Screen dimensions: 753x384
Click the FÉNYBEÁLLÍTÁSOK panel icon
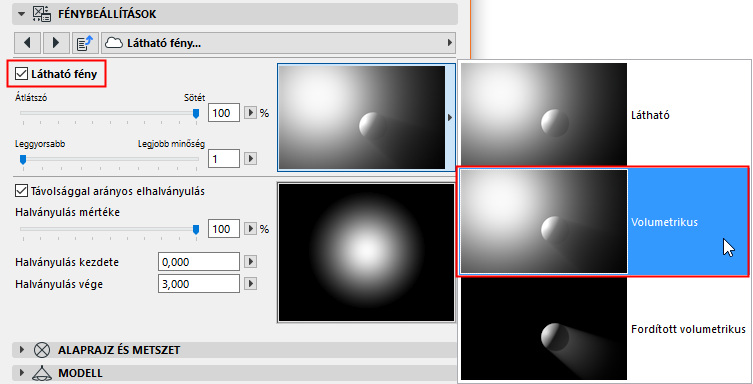(42, 14)
